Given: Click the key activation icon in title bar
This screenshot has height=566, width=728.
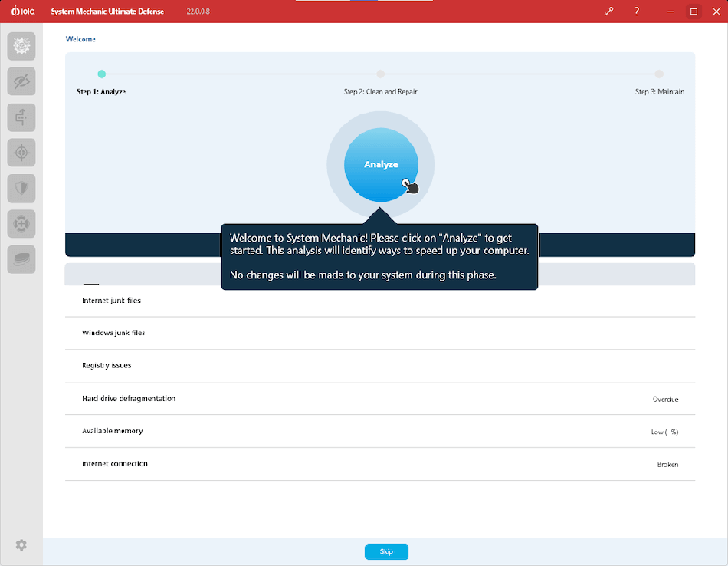Looking at the screenshot, I should [610, 12].
